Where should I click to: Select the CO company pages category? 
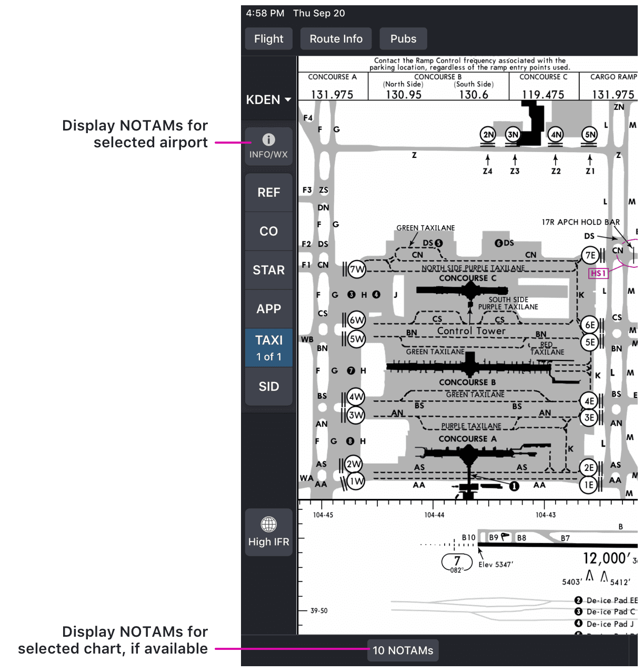click(268, 231)
